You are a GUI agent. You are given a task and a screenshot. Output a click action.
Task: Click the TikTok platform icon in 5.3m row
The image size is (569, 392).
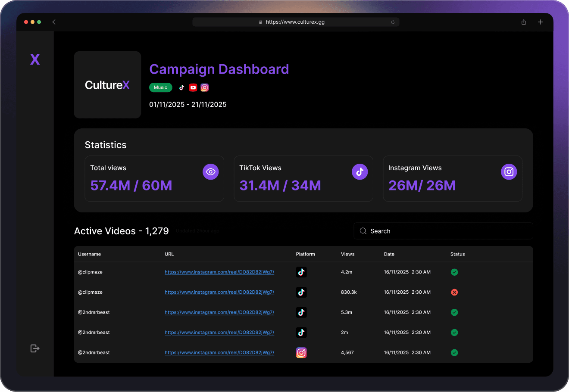point(301,312)
